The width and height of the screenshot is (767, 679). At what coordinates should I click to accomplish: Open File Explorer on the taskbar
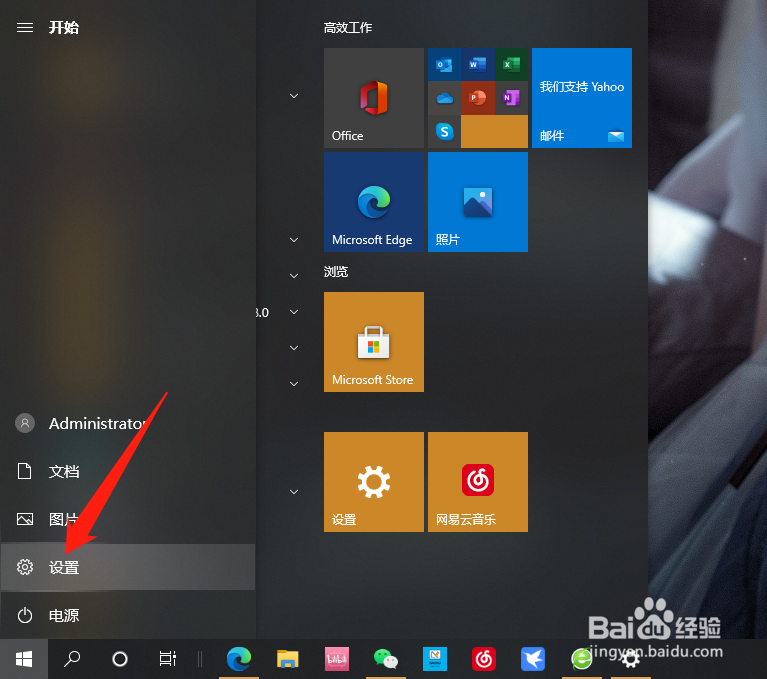click(288, 659)
